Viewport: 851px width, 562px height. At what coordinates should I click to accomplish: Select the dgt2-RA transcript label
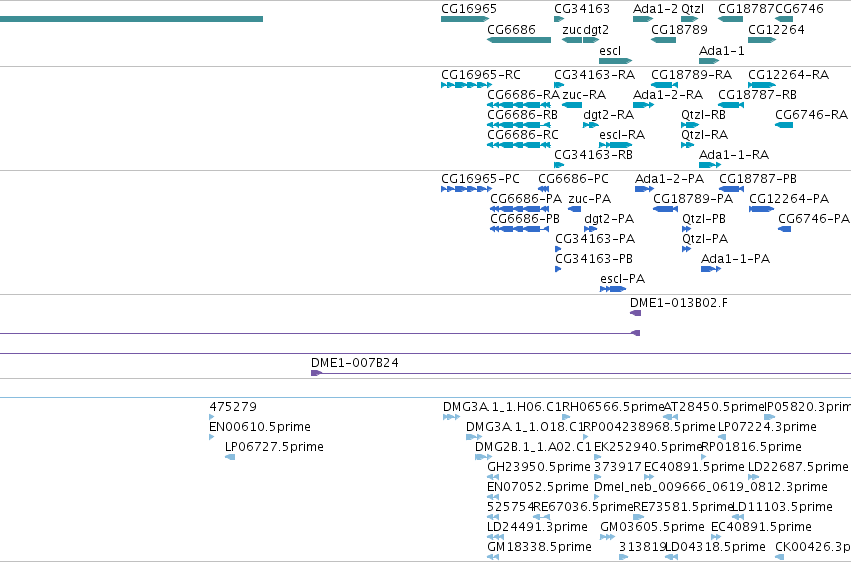[x=608, y=115]
